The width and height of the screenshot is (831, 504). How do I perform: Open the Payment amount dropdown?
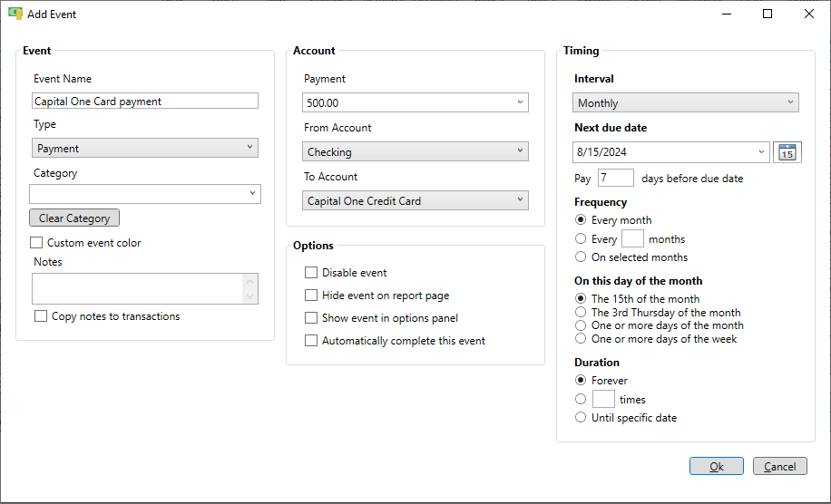tap(415, 102)
